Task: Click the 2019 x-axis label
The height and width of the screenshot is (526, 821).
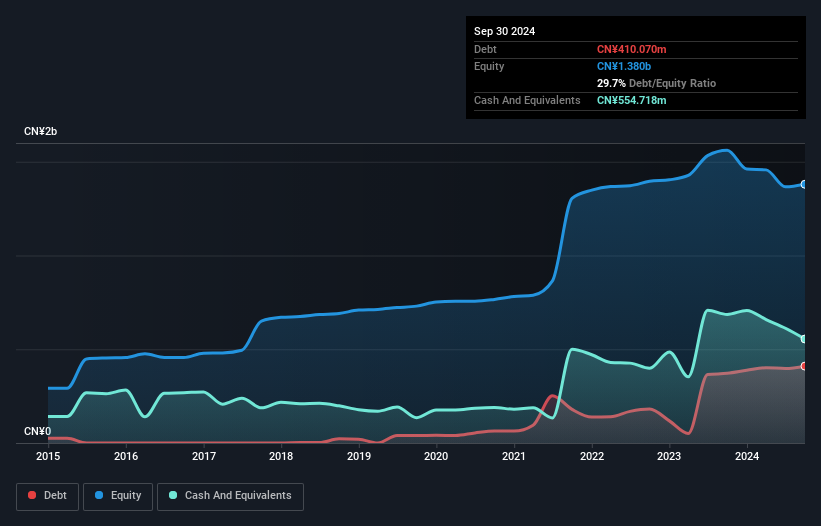Action: [x=359, y=456]
